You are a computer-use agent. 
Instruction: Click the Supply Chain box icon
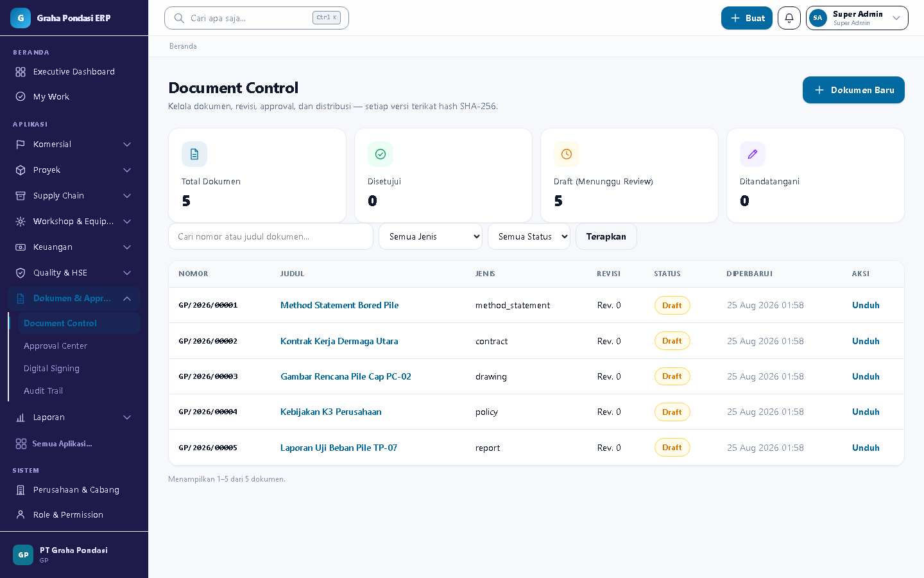coord(21,196)
